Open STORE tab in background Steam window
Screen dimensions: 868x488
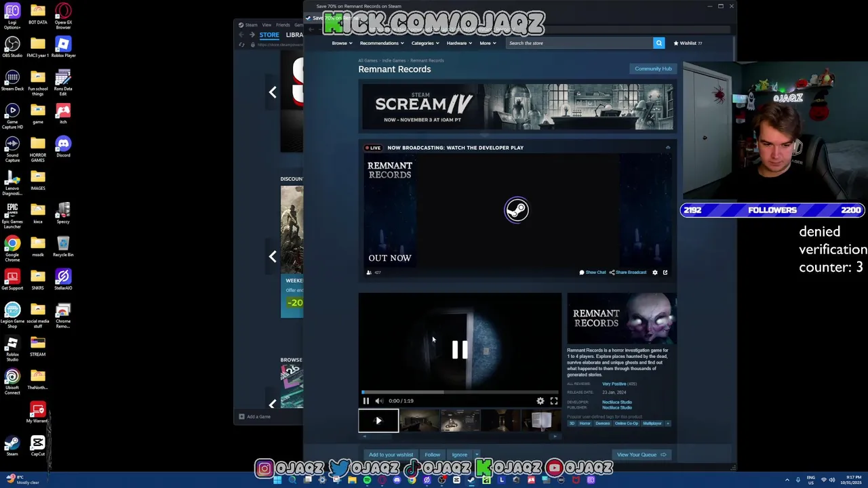click(269, 35)
